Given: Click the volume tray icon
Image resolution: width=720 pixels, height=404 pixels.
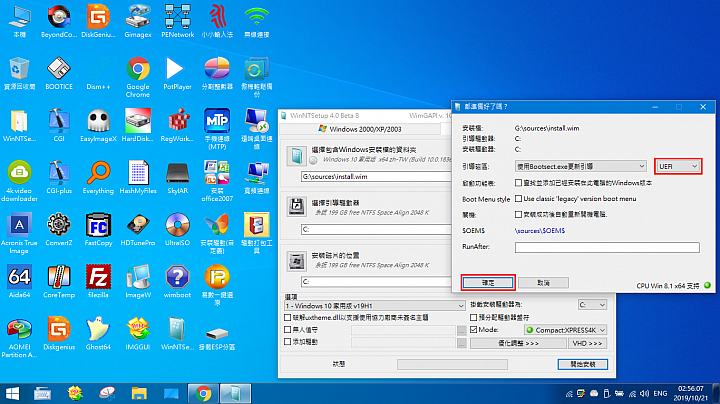Looking at the screenshot, I should [x=644, y=393].
